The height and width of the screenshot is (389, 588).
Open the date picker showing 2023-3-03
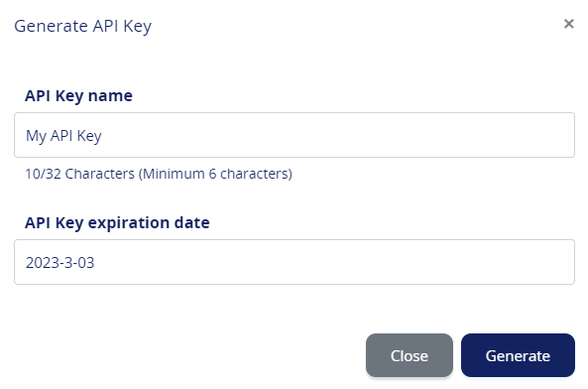point(294,262)
